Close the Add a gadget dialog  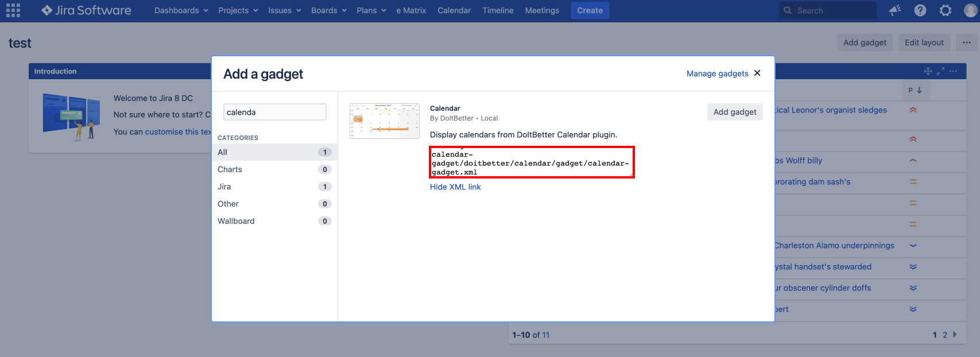click(x=757, y=73)
